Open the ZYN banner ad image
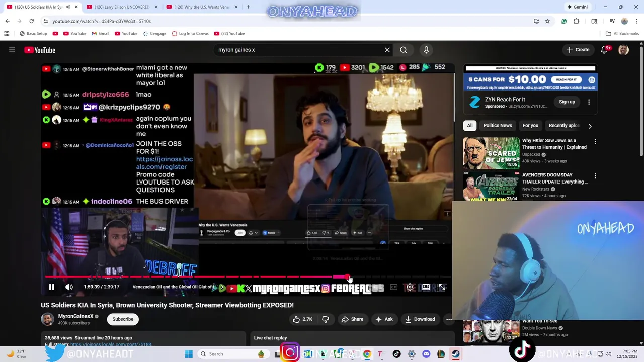Screen dimensions: 644x362 click(x=530, y=77)
